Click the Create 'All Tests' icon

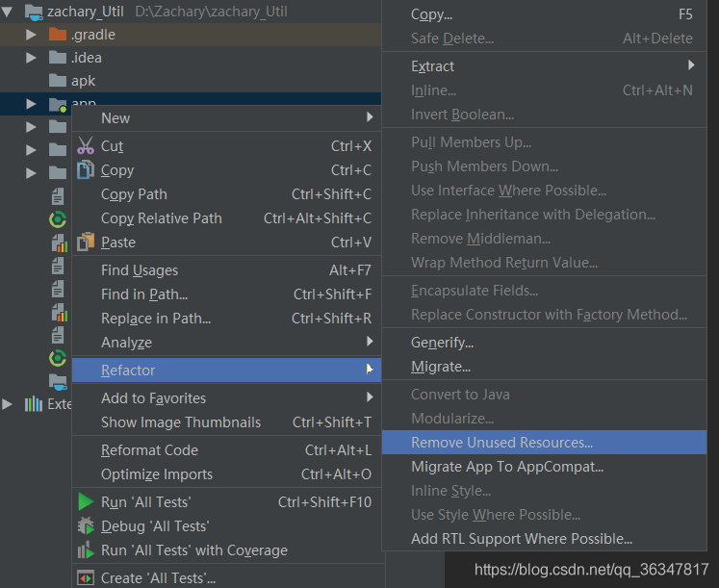click(86, 578)
